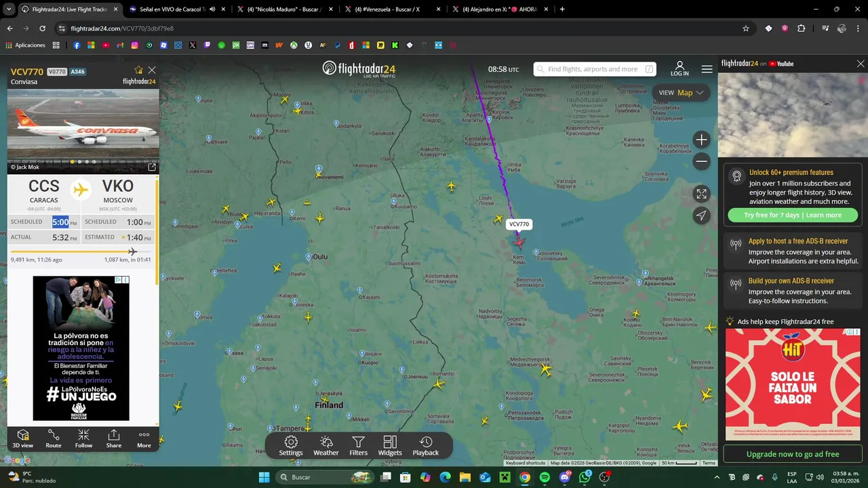Toggle the favorite star for flight VCV770

(139, 70)
